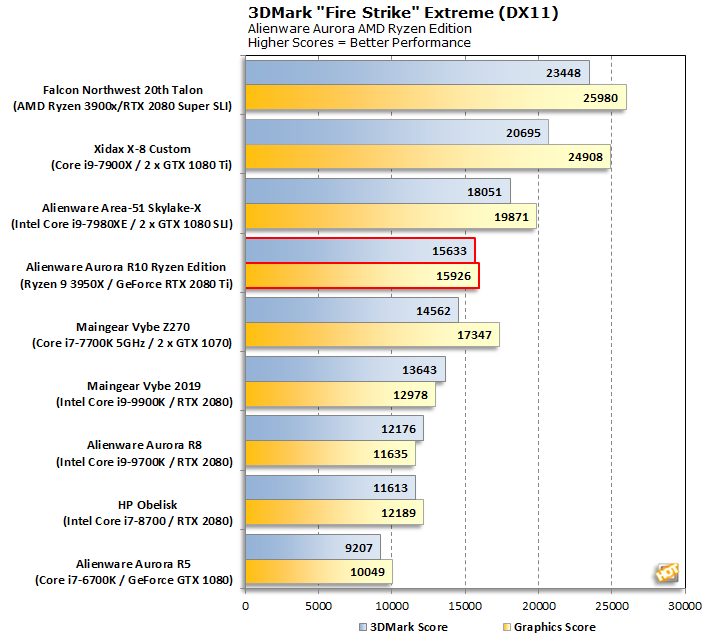
Task: Click the yellow Graphics Score legend swatch
Action: 507,627
